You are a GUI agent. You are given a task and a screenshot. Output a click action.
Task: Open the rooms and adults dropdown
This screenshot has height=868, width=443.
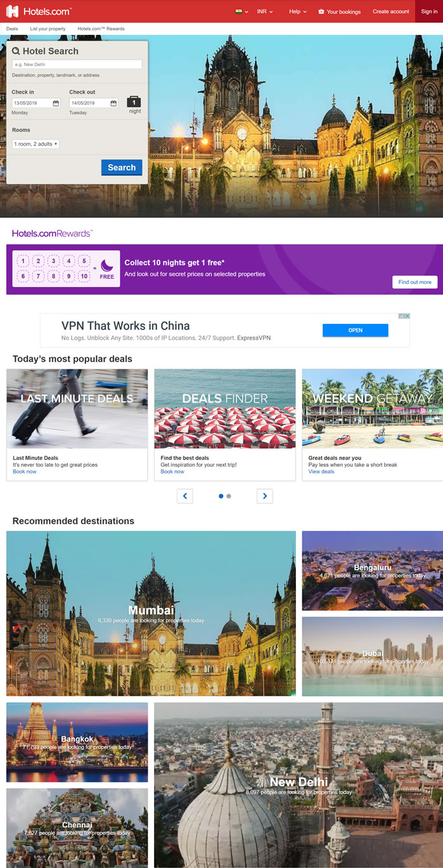[x=36, y=144]
